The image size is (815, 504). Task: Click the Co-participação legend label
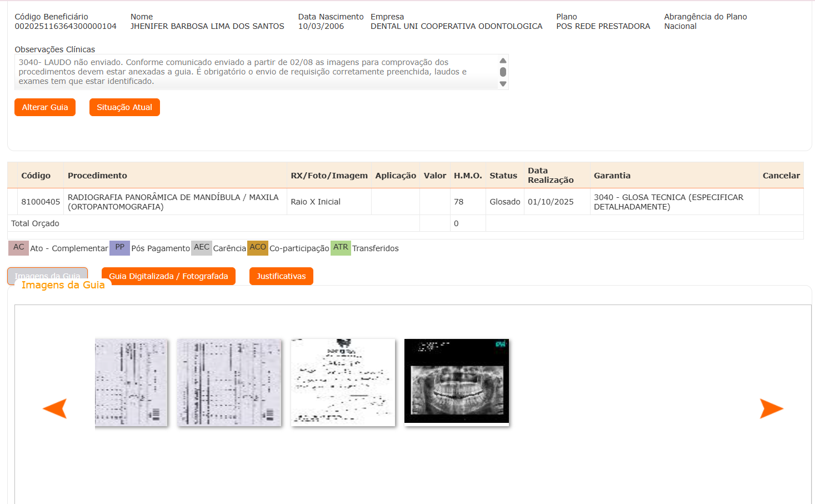coord(299,248)
